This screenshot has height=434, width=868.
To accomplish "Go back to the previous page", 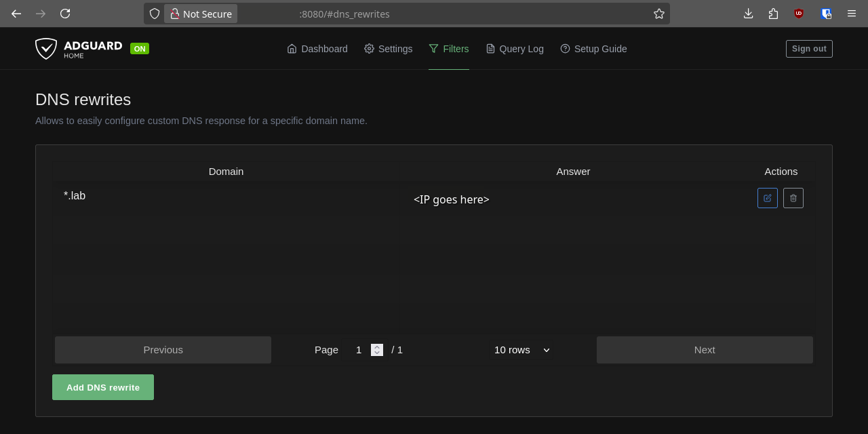I will tap(16, 14).
